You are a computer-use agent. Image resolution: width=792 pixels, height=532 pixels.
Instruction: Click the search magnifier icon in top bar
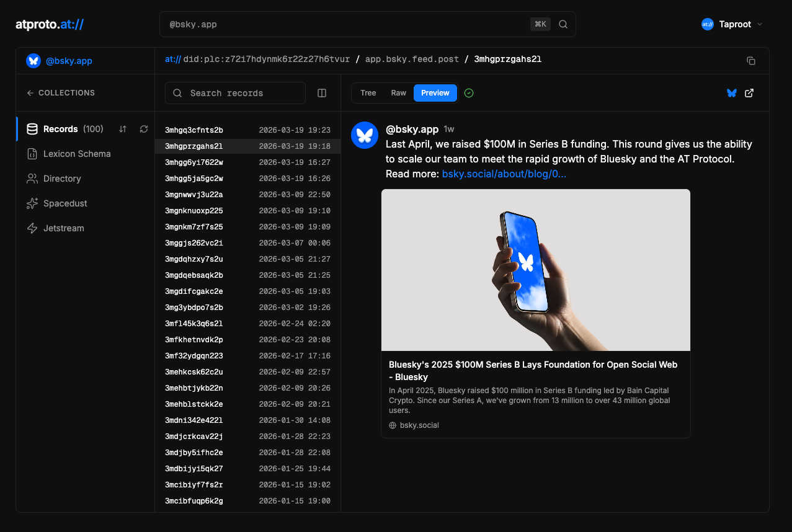(563, 24)
